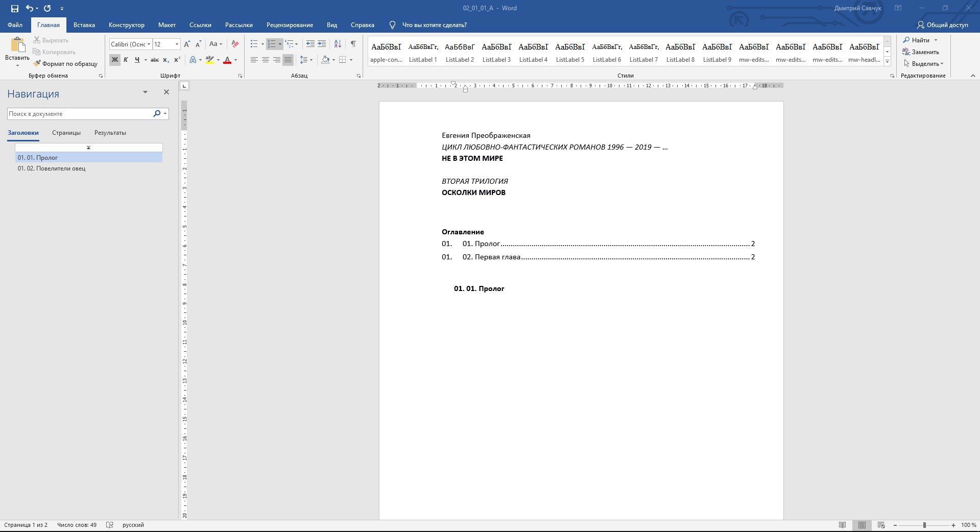Click the Общий доступ button
Screen dimensions: 980x532
click(x=942, y=25)
